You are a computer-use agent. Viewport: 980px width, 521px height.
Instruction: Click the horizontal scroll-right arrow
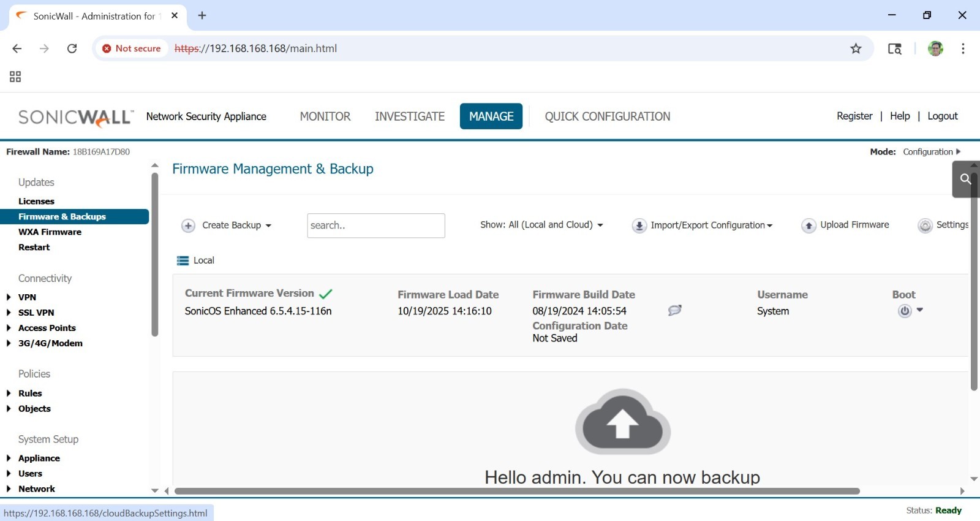pos(962,491)
